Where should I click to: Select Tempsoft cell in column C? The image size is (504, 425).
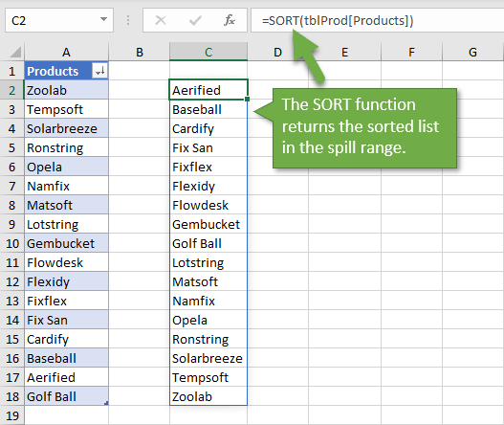208,377
